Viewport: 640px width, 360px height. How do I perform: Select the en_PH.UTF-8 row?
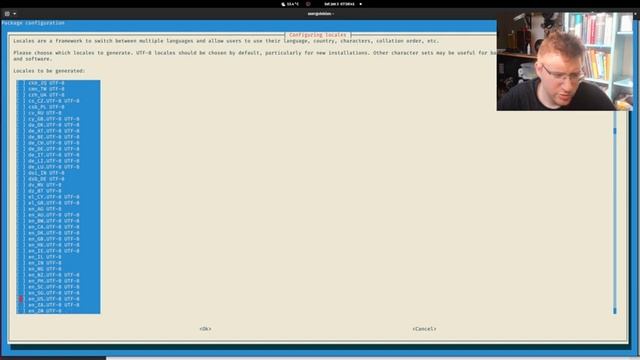coord(58,281)
